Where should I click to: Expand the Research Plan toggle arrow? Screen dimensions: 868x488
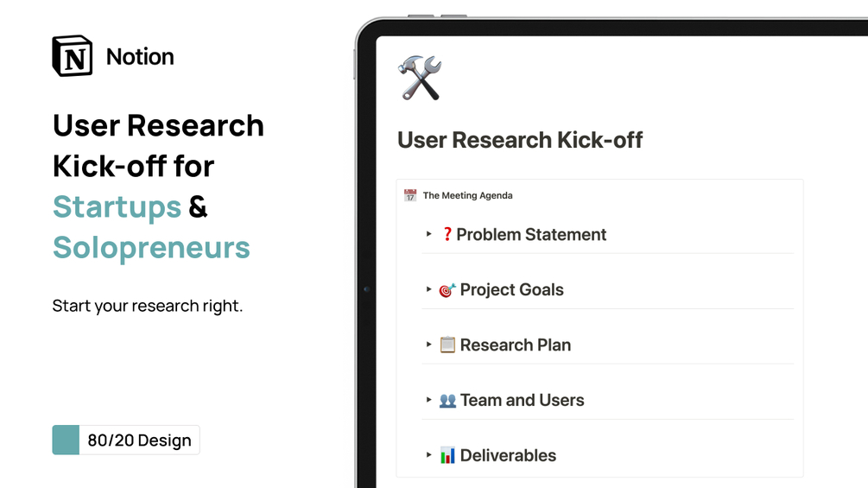pos(428,344)
